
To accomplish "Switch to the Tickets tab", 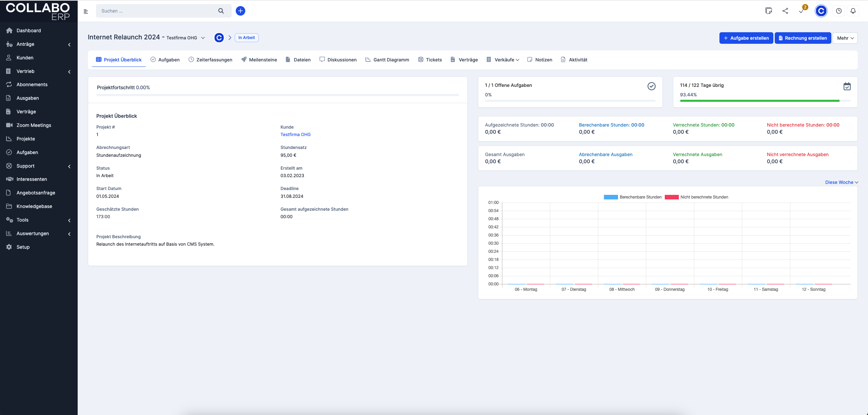I will [430, 60].
